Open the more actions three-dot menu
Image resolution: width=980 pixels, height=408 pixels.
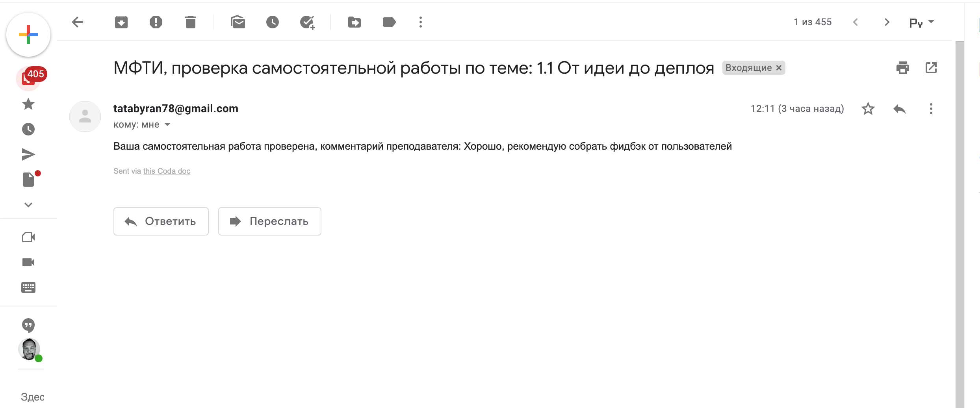pyautogui.click(x=420, y=22)
